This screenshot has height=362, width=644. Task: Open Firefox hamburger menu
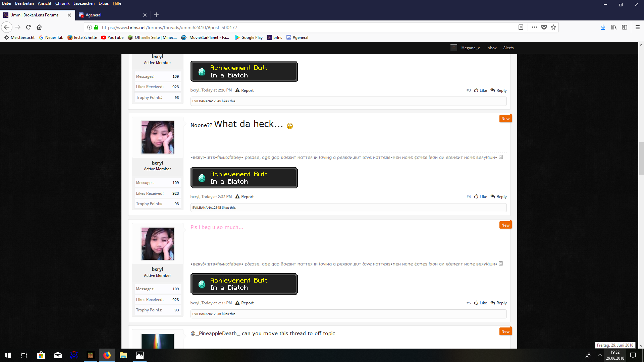click(x=638, y=27)
